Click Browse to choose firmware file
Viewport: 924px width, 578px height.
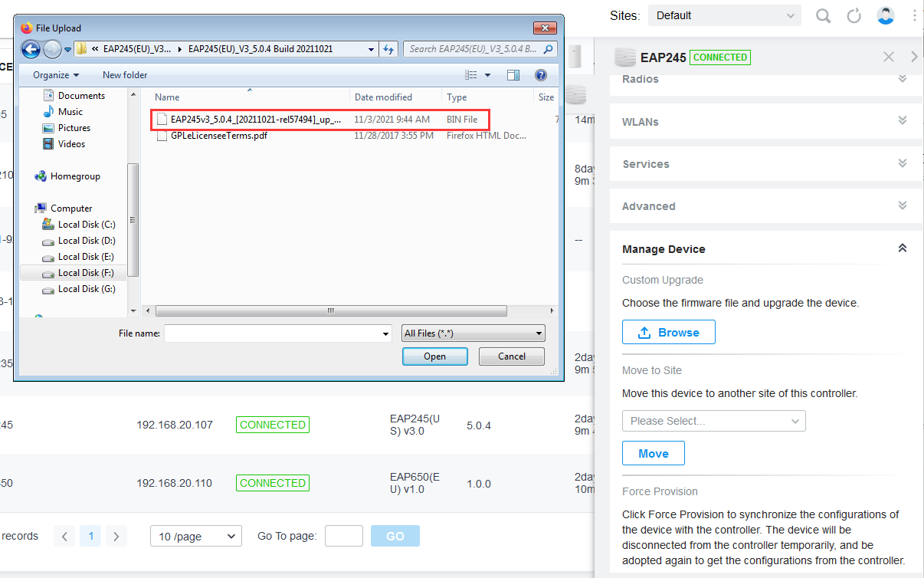pyautogui.click(x=669, y=332)
